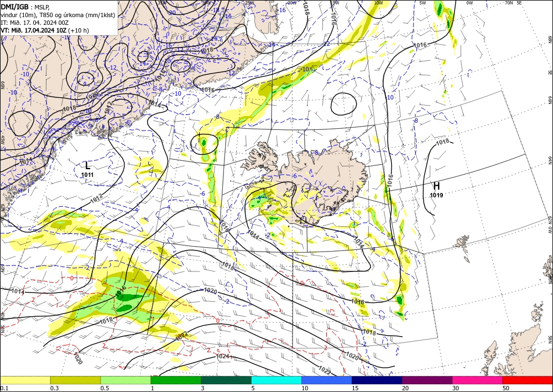Image resolution: width=553 pixels, height=392 pixels.
Task: Click the '(+10 h)' forecast offset text
Action: click(x=79, y=30)
